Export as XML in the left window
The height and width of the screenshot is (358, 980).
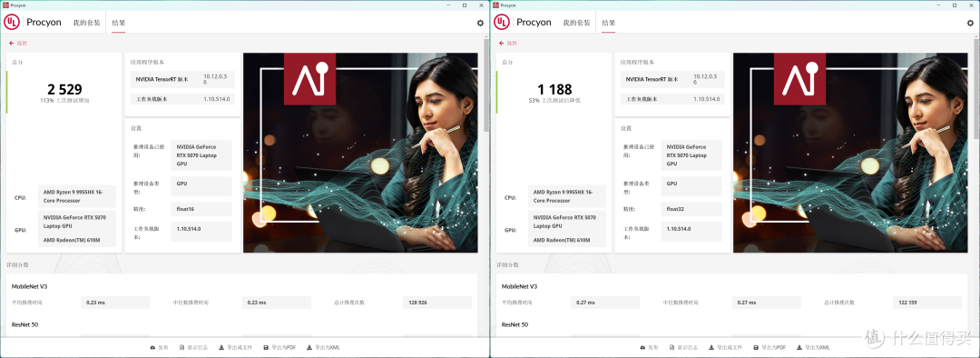coord(324,347)
